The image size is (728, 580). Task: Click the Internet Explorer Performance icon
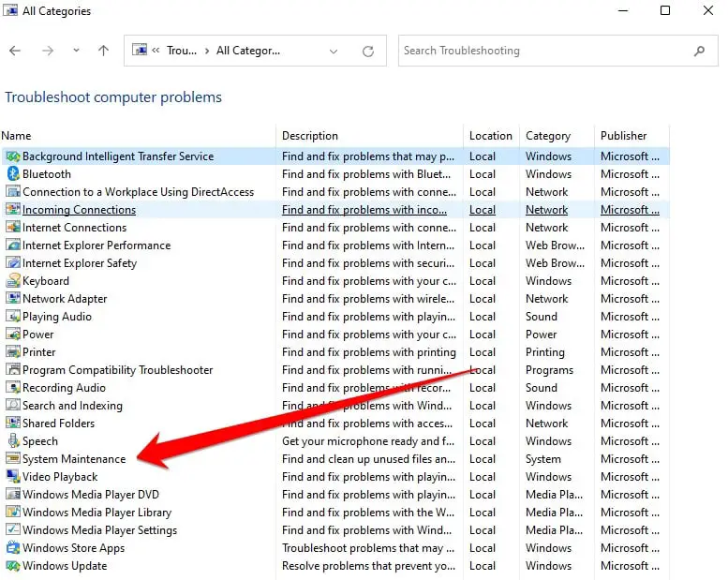click(13, 245)
